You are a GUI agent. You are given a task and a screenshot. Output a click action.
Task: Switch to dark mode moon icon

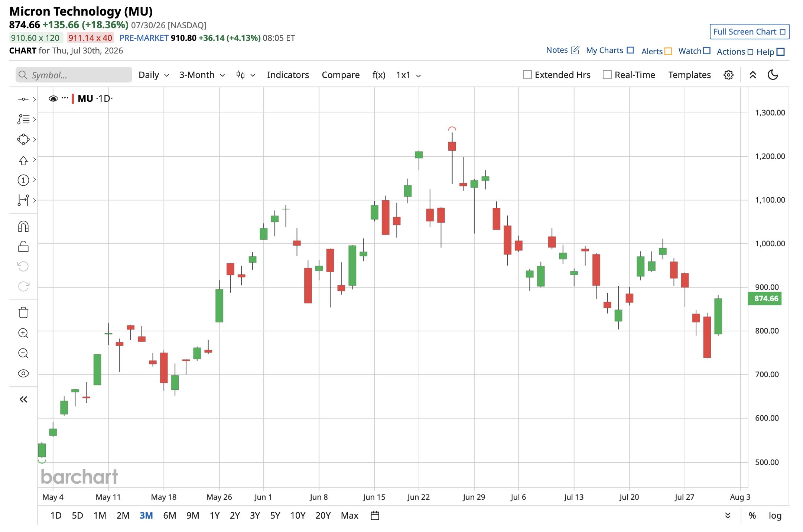(773, 75)
